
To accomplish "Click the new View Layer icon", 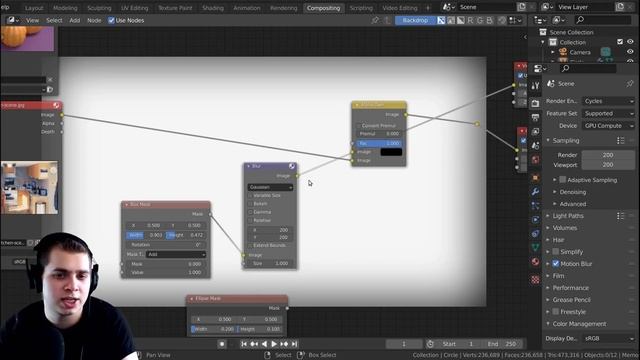I will pos(620,7).
